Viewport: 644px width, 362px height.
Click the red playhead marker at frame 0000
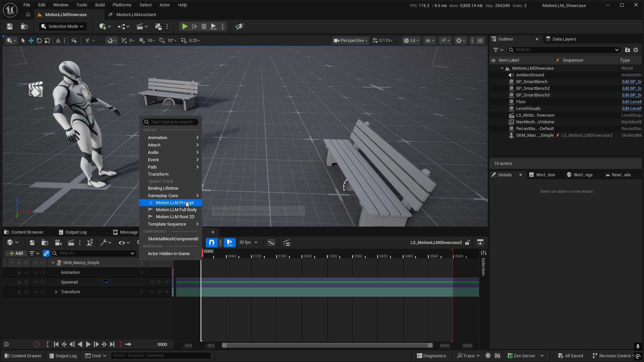[202, 253]
